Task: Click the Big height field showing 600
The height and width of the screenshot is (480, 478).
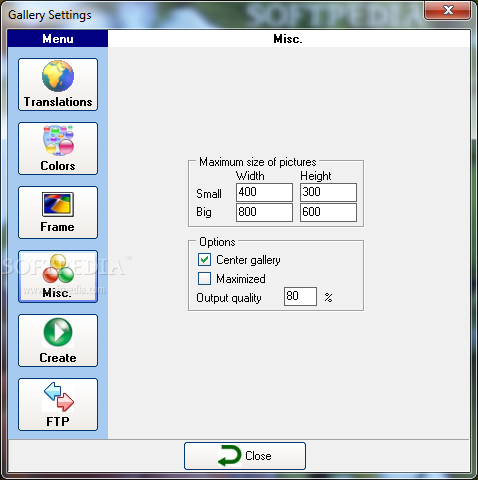Action: point(328,212)
